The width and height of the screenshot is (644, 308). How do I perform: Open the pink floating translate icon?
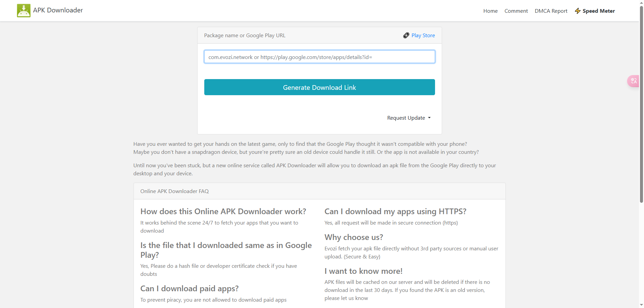click(633, 81)
